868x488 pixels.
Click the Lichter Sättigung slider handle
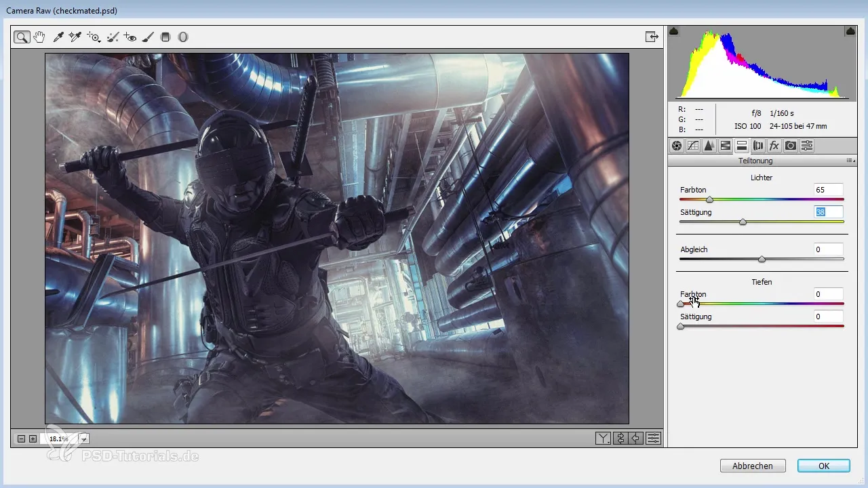(x=743, y=222)
